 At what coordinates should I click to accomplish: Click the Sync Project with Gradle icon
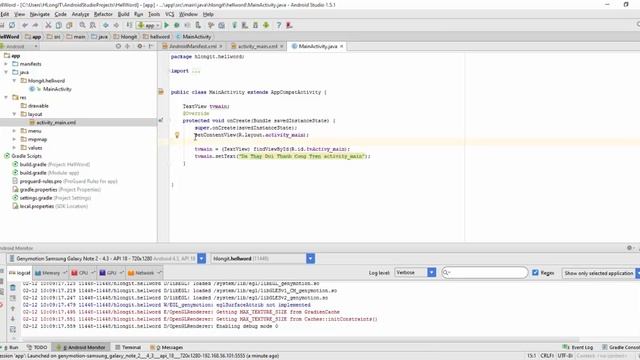pyautogui.click(x=235, y=25)
